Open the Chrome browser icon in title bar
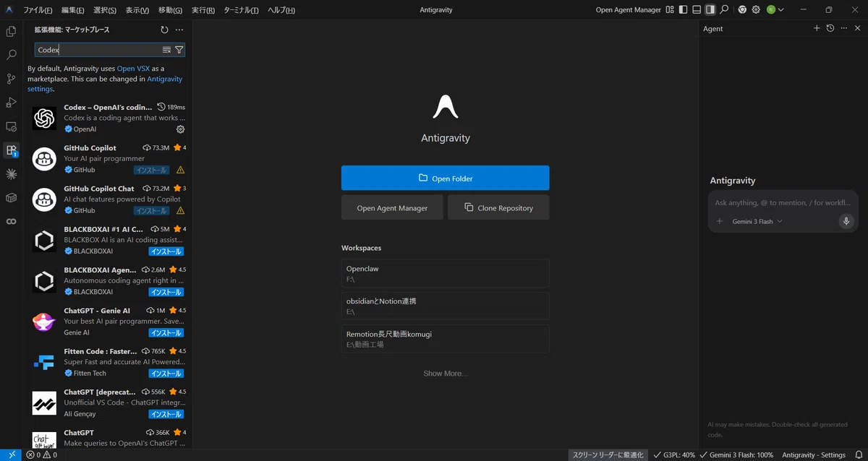 point(742,9)
